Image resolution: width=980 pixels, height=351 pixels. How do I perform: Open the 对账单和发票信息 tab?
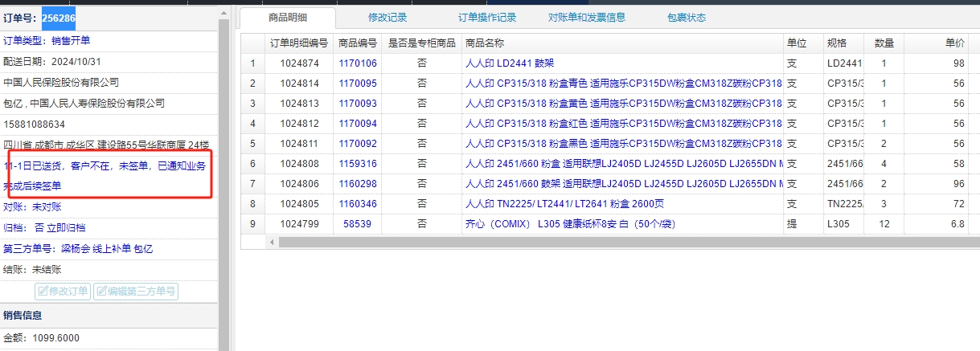click(x=587, y=17)
